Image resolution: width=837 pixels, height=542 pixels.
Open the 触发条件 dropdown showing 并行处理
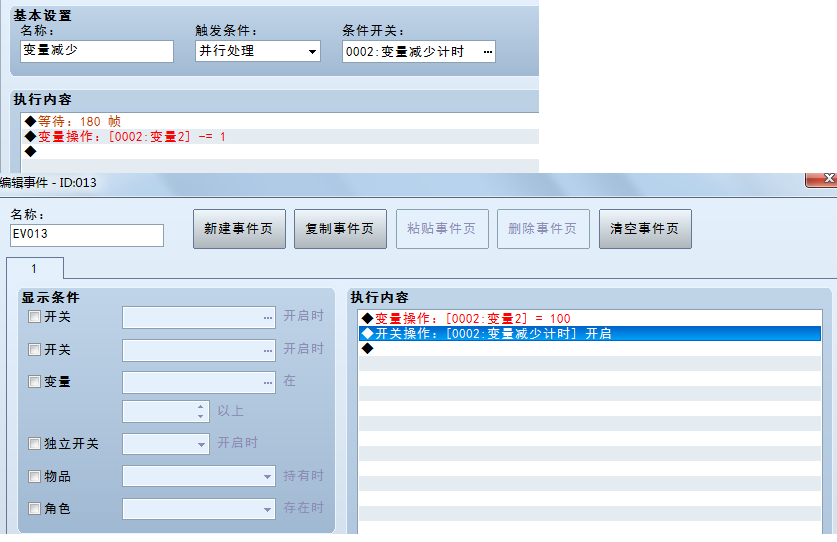[258, 51]
